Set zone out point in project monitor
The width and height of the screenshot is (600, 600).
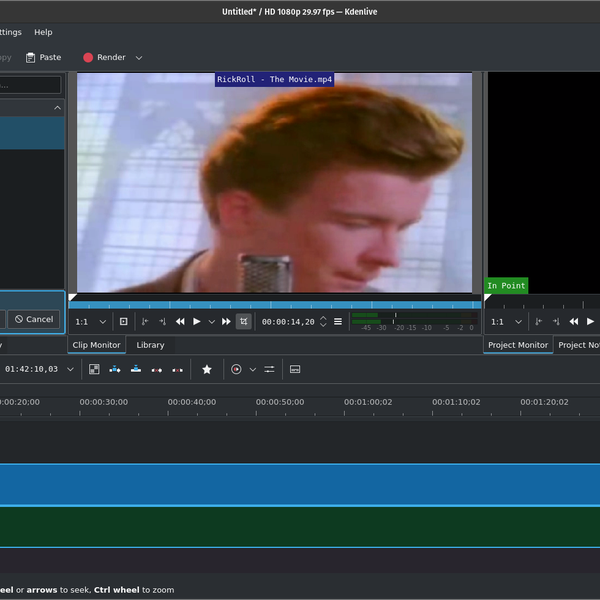pyautogui.click(x=556, y=321)
